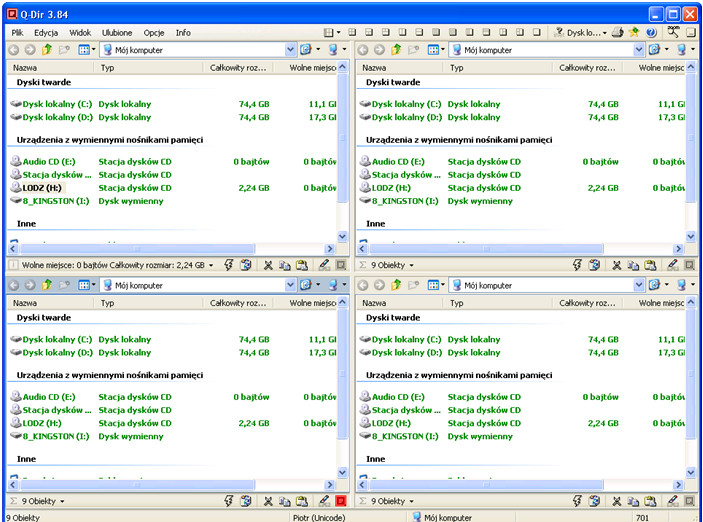
Task: Toggle the gray square icon in bottom-right pane bar
Action: coord(690,501)
